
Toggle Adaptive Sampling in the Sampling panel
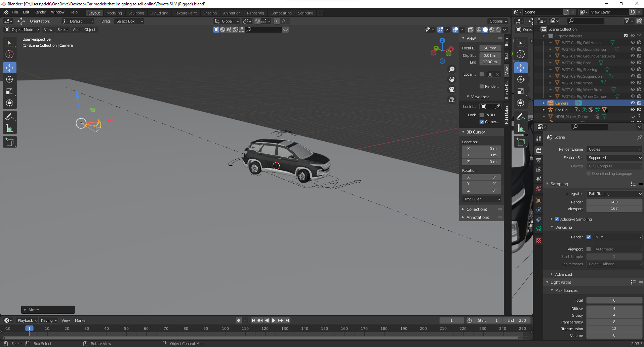557,219
